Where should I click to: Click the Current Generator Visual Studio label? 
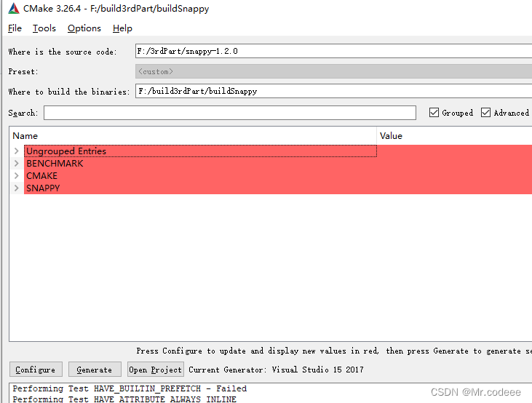tap(276, 370)
